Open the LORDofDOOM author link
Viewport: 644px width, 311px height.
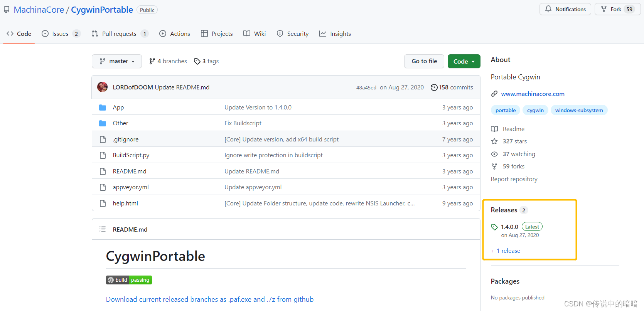click(133, 87)
